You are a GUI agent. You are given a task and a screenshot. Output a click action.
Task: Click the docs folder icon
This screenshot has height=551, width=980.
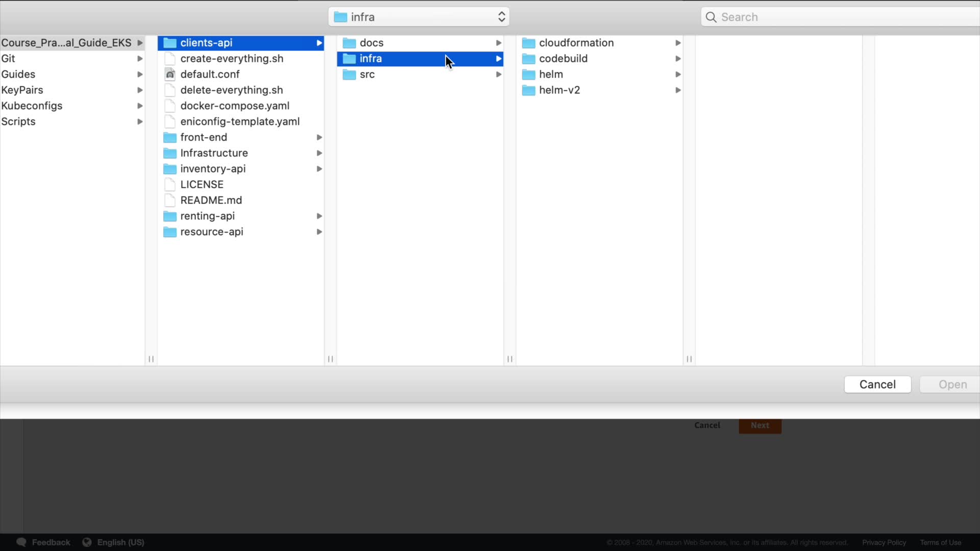[x=349, y=43]
